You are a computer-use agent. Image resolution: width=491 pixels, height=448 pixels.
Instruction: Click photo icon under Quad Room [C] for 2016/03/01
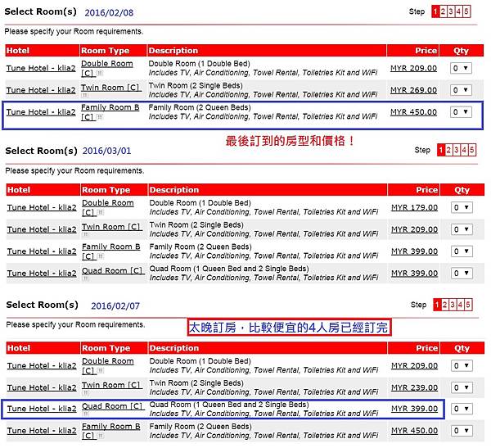click(85, 278)
